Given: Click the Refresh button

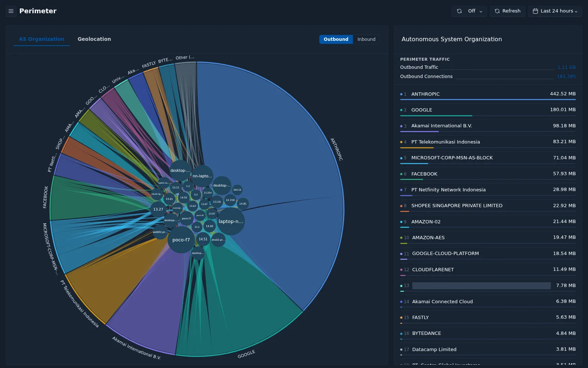Looking at the screenshot, I should [508, 11].
